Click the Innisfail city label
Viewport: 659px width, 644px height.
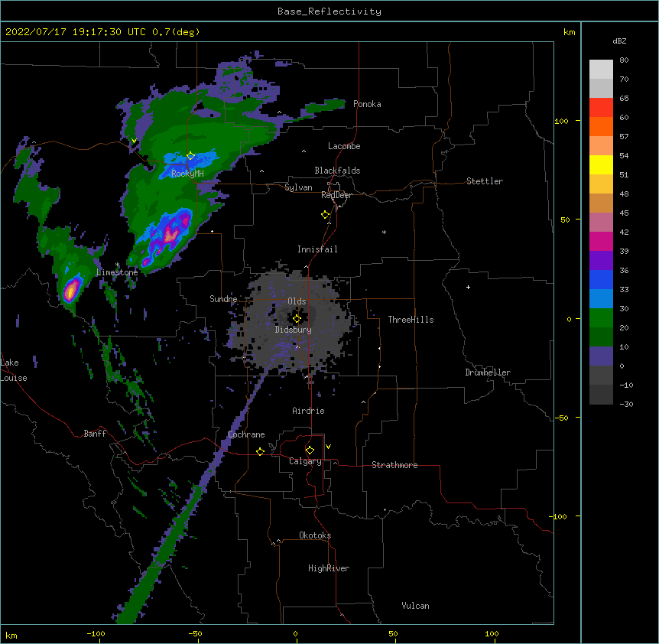point(317,249)
